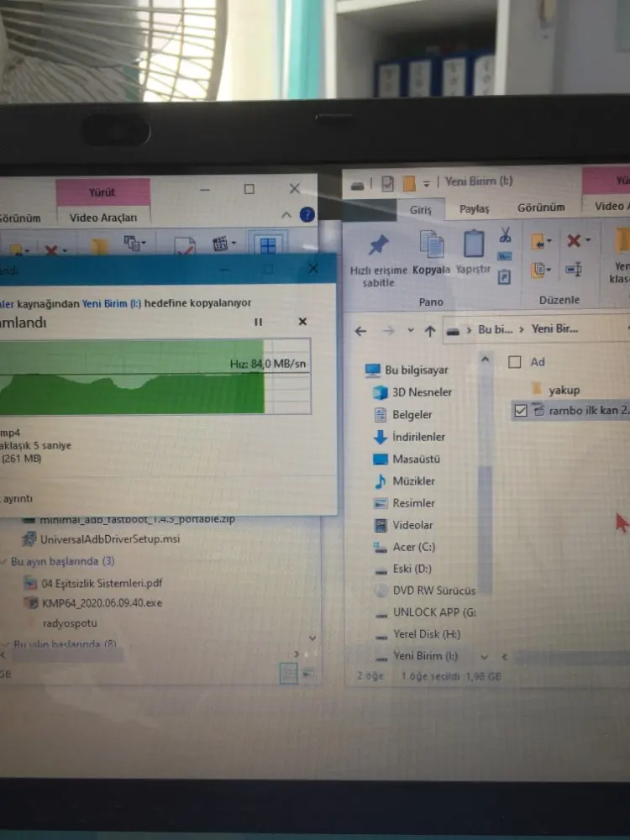Open help with the blue question mark icon

click(x=307, y=215)
